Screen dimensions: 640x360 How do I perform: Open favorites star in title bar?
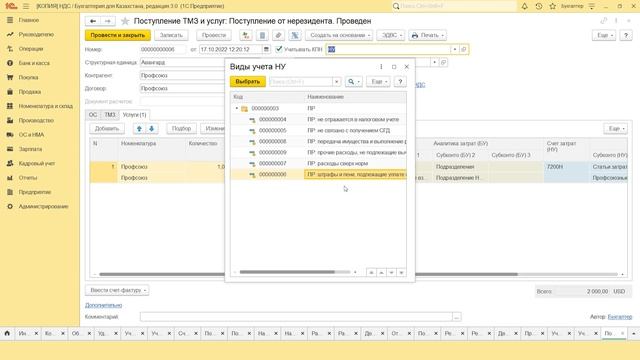[553, 6]
